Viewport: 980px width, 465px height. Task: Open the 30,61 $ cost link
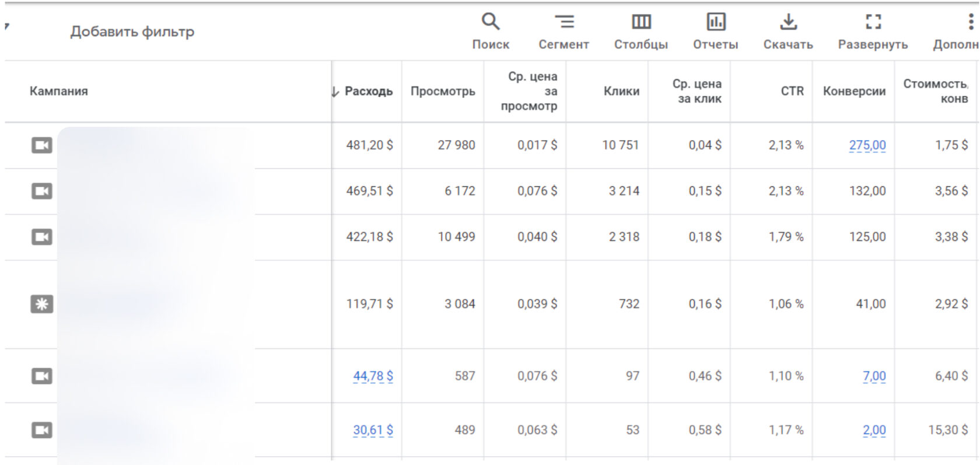(373, 430)
